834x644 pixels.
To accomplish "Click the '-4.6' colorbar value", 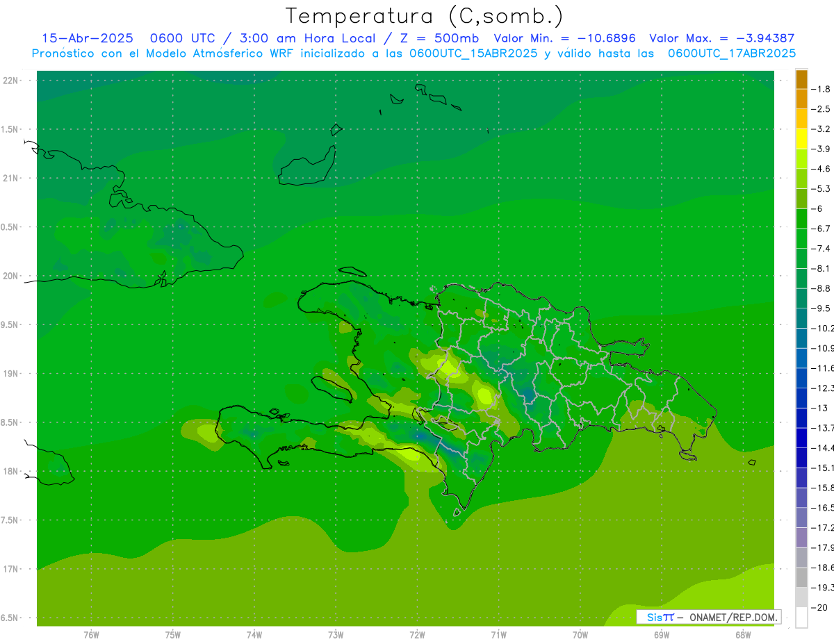I will pos(821,169).
